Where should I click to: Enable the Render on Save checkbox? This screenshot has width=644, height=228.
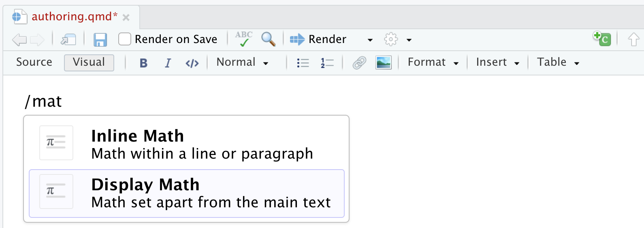(125, 39)
